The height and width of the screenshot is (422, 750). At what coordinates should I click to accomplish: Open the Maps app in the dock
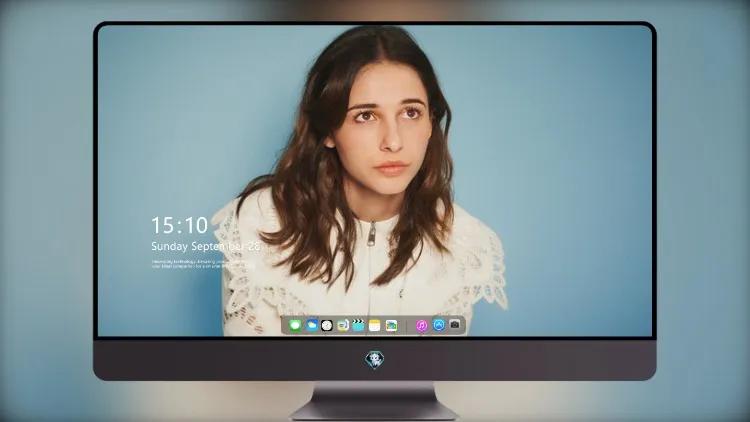(391, 326)
